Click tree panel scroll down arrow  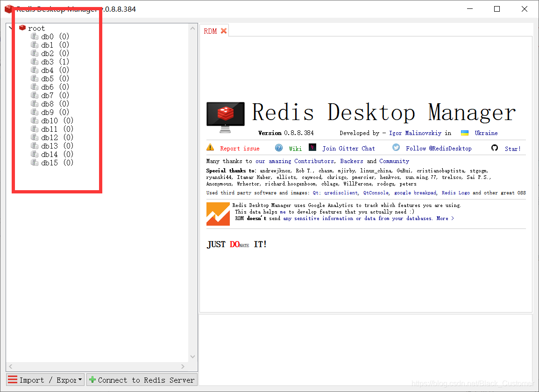(192, 356)
